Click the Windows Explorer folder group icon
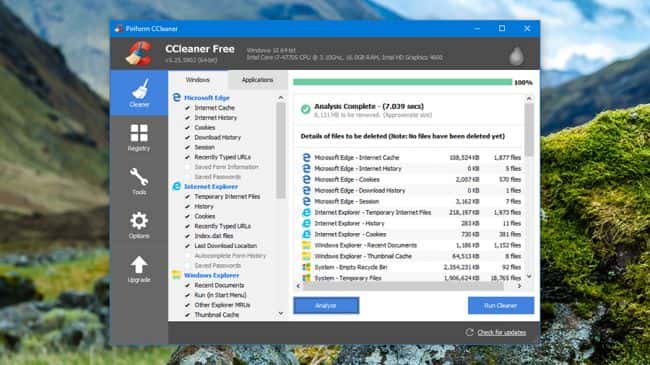The image size is (650, 365). point(177,275)
